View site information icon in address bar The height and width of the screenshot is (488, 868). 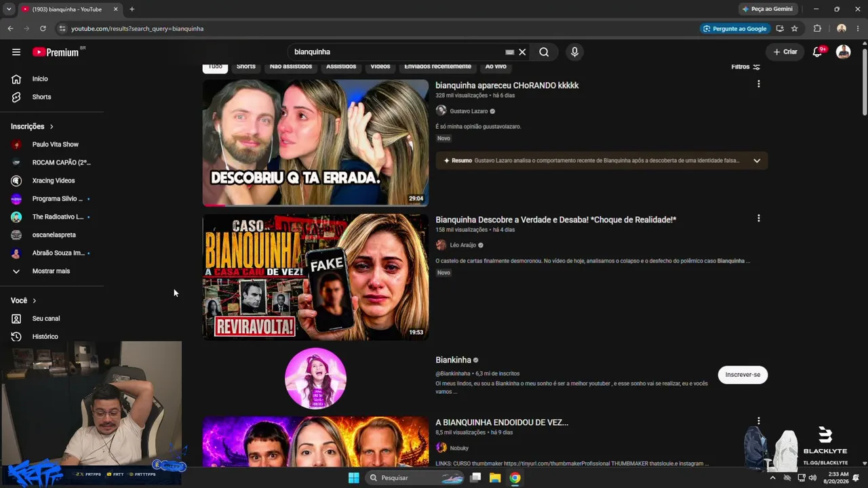click(x=62, y=28)
